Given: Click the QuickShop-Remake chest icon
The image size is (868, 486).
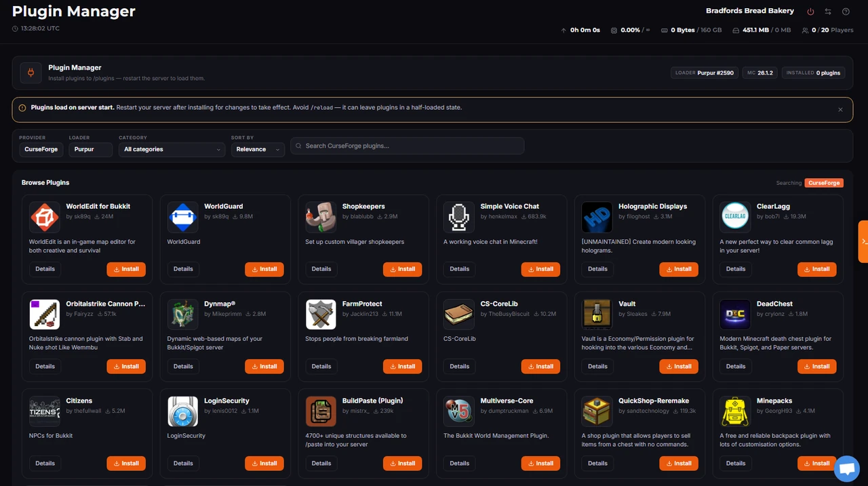Looking at the screenshot, I should (x=597, y=411).
